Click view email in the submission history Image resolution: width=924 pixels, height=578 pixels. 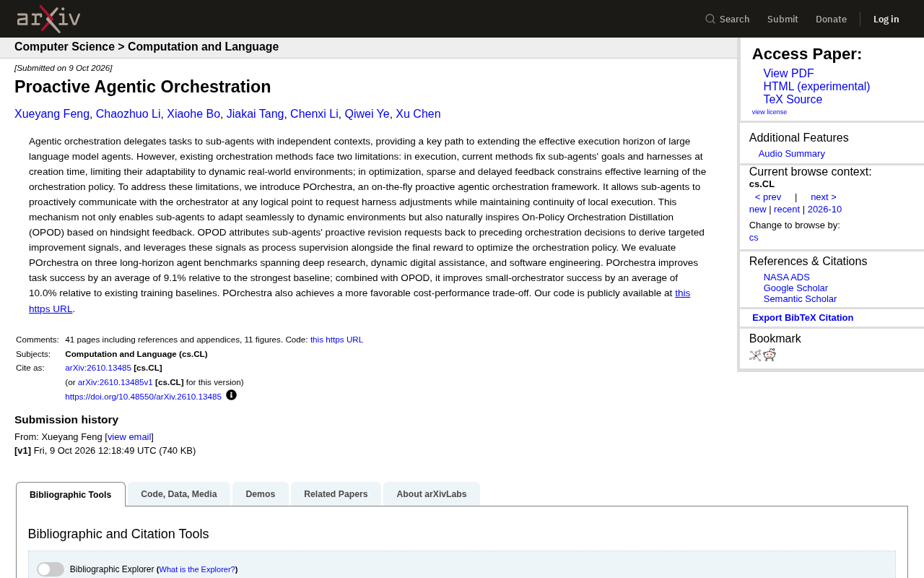pyautogui.click(x=129, y=437)
